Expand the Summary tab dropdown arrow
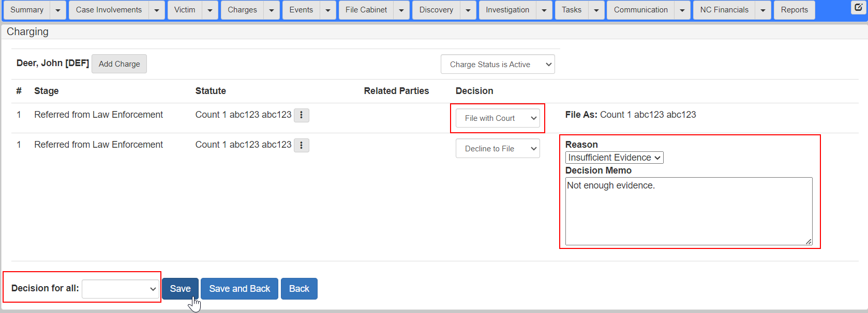Screen dimensions: 868x313 (x=58, y=10)
